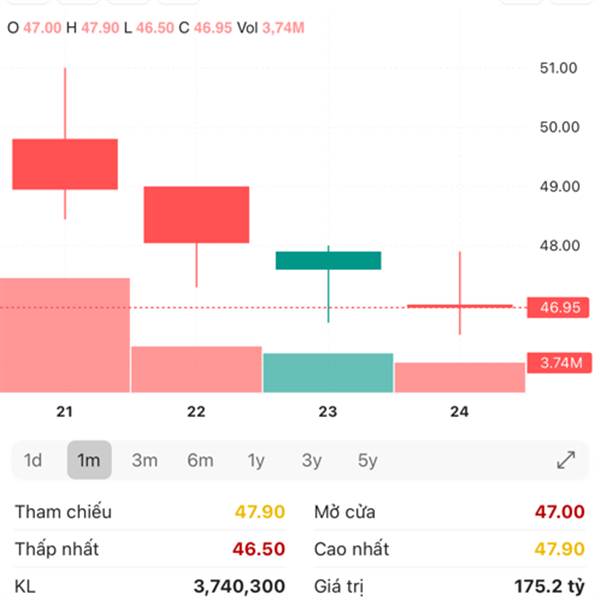This screenshot has height=600, width=600.
Task: Select the doji candlestick for day 24
Action: (460, 305)
